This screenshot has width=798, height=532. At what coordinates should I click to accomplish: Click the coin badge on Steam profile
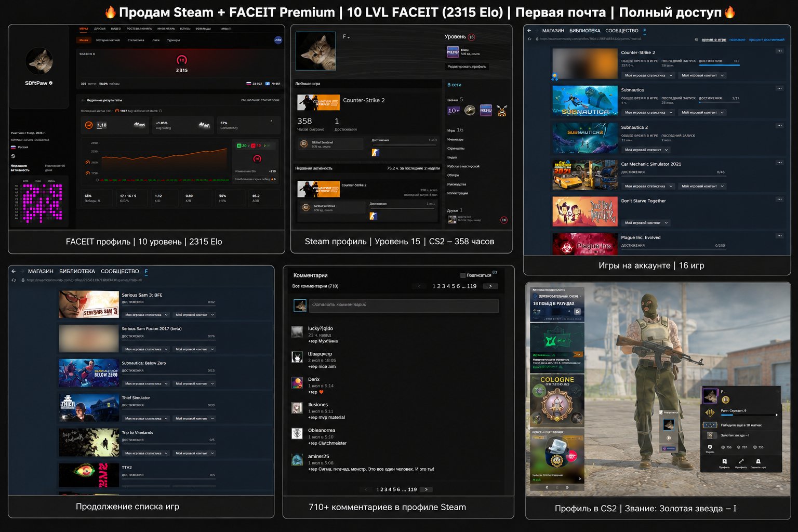(470, 110)
